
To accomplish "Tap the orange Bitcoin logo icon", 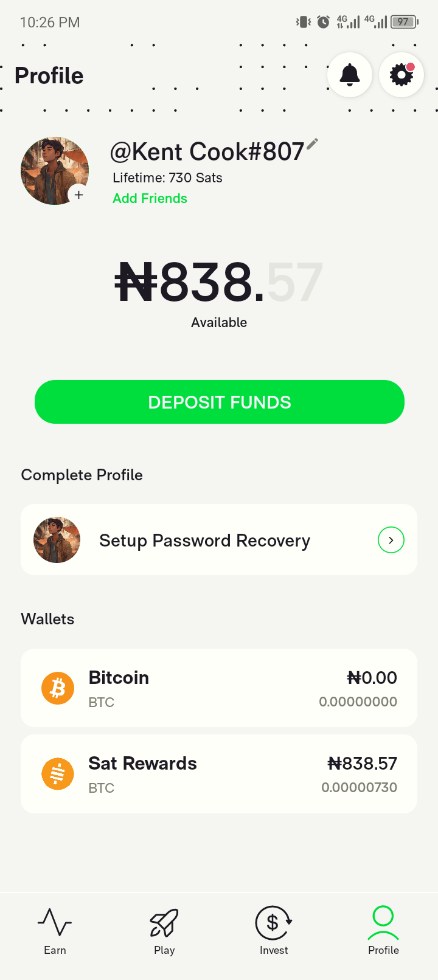I will pos(58,688).
